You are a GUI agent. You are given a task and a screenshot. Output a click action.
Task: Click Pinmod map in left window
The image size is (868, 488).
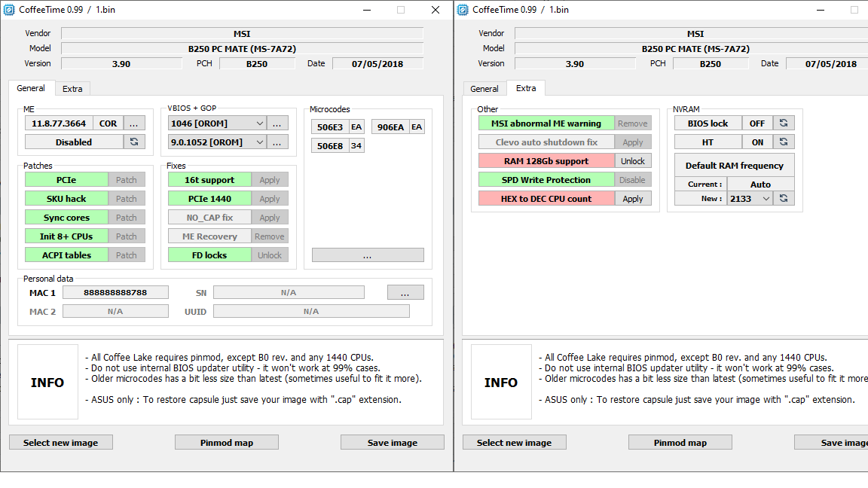[227, 442]
